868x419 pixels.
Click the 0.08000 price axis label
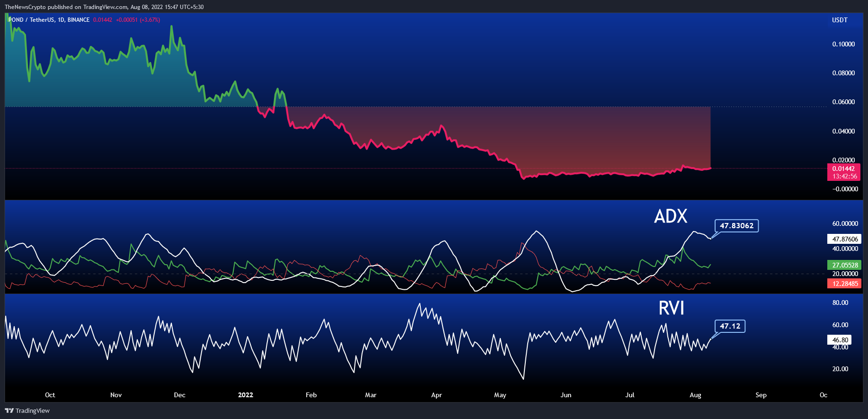pos(843,73)
